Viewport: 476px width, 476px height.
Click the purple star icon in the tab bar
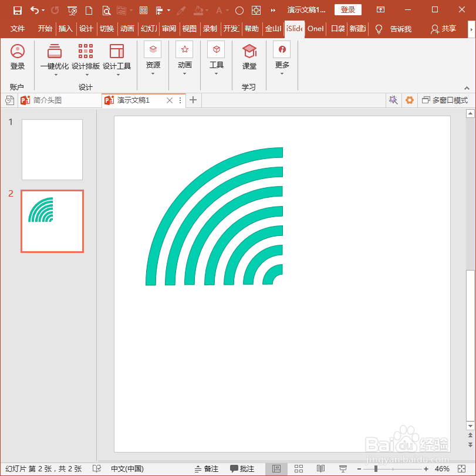click(x=393, y=100)
